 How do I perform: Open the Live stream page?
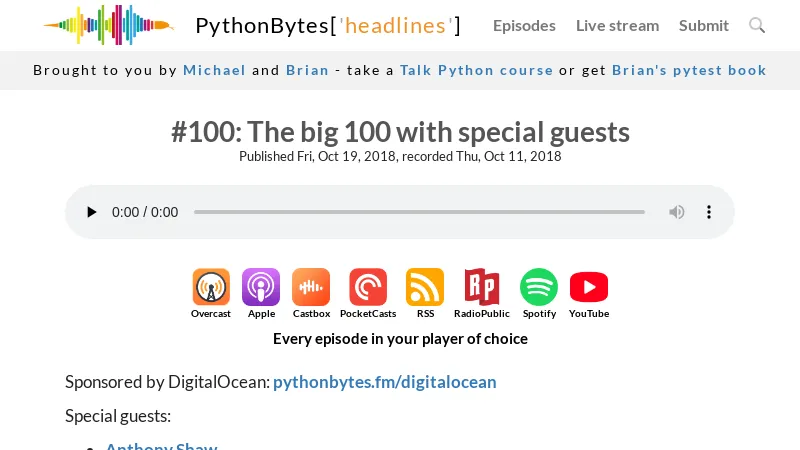pos(617,26)
